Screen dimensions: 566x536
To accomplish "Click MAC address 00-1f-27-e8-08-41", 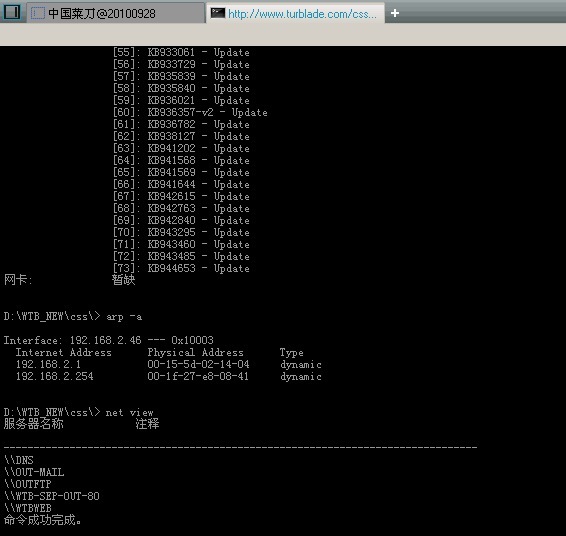I will pos(198,376).
